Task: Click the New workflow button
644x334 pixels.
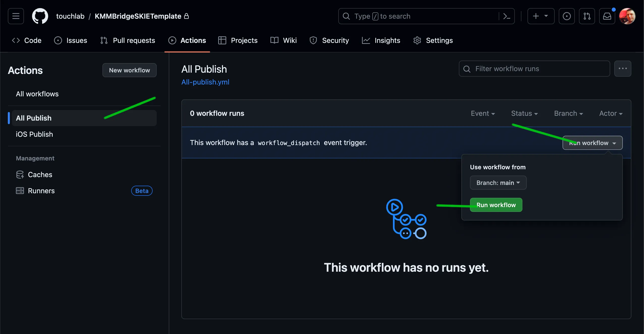Action: pos(129,70)
